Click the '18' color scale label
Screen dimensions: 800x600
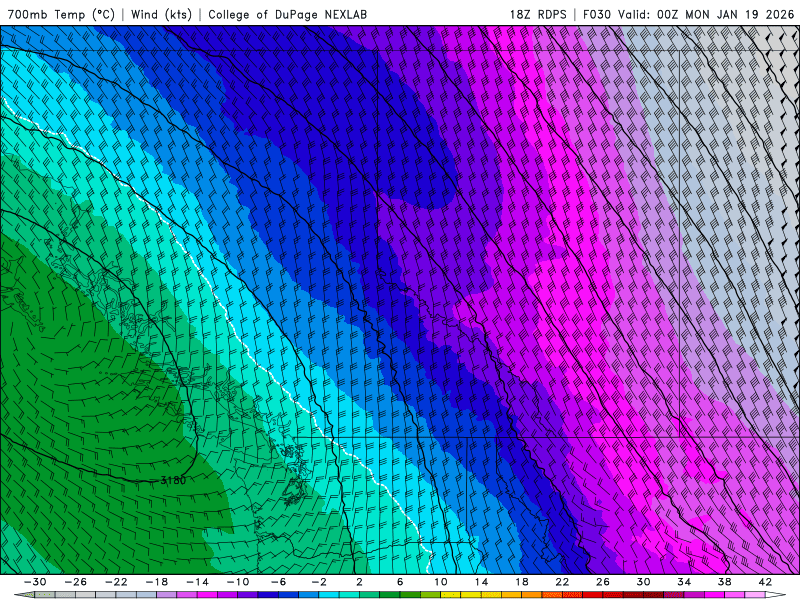[522, 582]
